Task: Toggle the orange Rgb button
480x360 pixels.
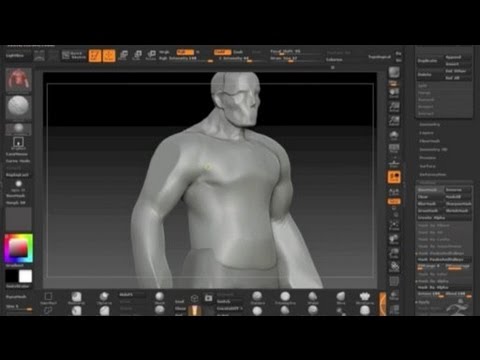Action: pyautogui.click(x=185, y=52)
